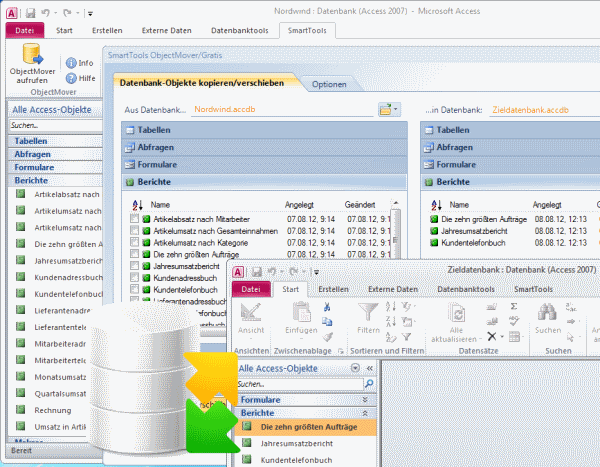Collapse the Zieldatenbank navigation pane with the double arrow

pos(370,368)
